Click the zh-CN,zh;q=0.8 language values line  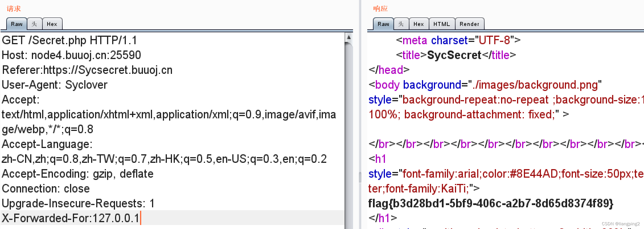(164, 159)
